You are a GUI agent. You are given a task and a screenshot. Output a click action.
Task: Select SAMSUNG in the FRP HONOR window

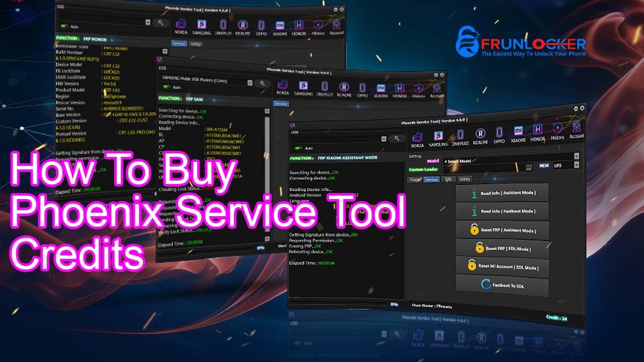201,27
